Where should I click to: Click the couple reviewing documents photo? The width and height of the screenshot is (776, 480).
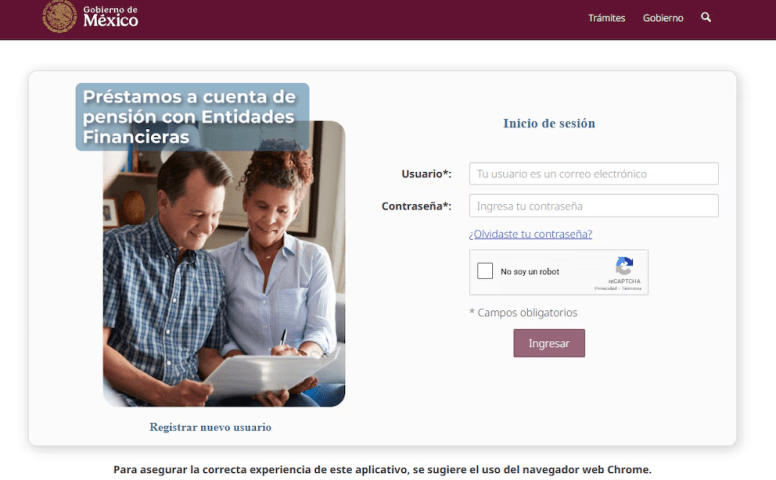224,277
